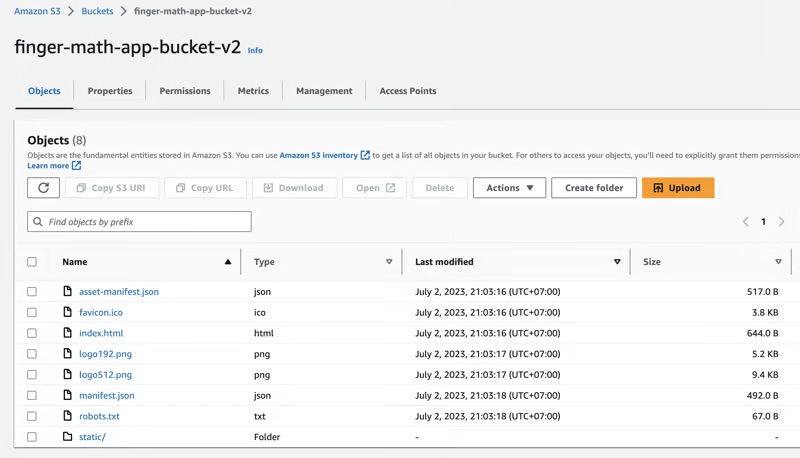Mark the static/ folder checkbox
The image size is (800, 458).
tap(32, 437)
